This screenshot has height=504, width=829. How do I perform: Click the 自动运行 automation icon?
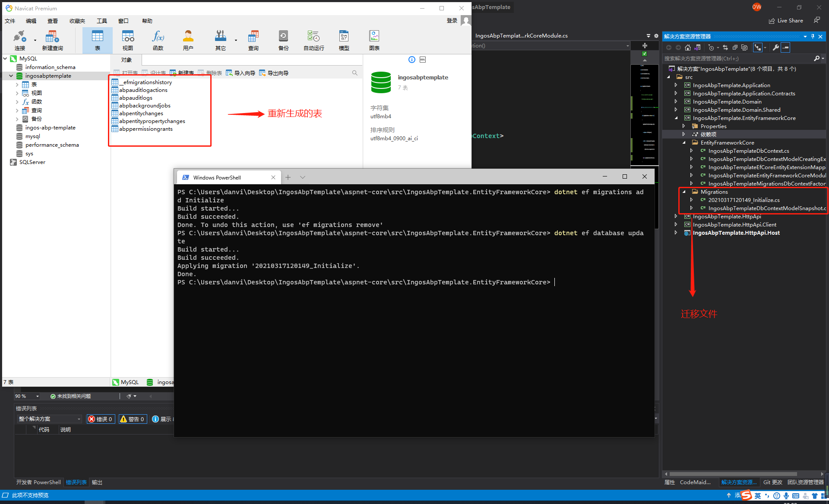(313, 40)
